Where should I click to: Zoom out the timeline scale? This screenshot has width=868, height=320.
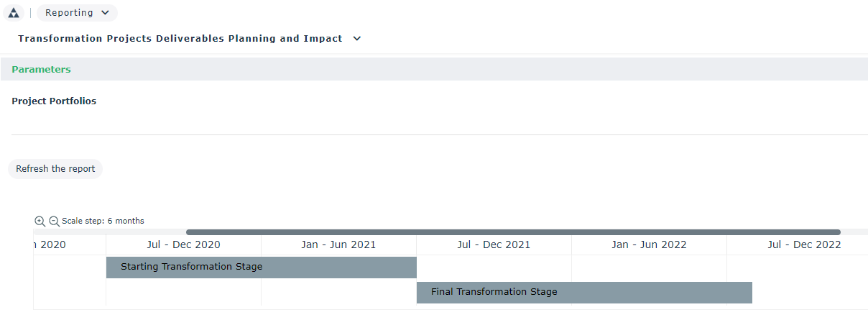click(x=54, y=221)
